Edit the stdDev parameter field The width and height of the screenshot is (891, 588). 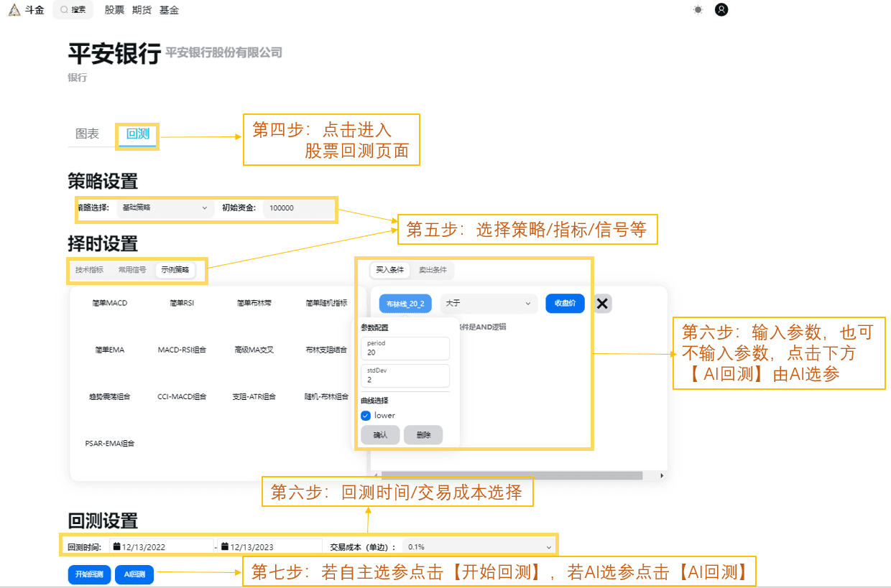point(405,375)
